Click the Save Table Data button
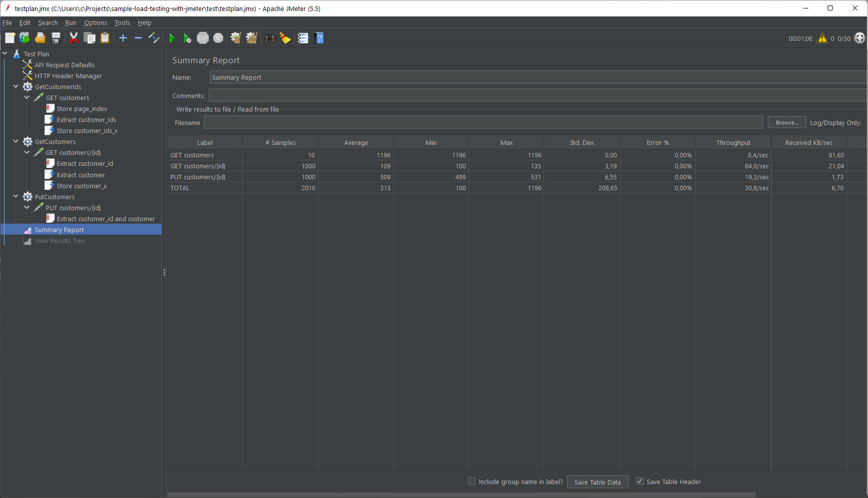The width and height of the screenshot is (868, 498). (597, 482)
